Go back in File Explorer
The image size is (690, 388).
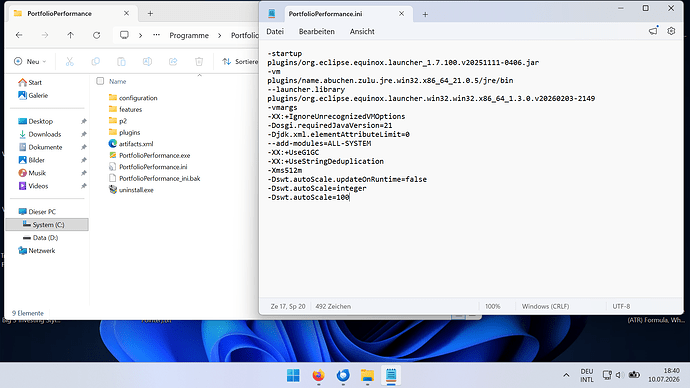(19, 35)
